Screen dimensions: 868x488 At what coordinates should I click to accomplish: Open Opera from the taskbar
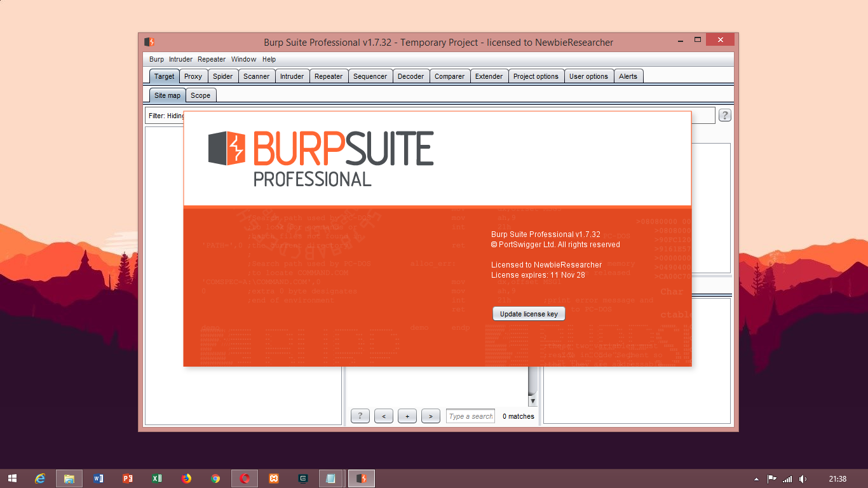[245, 478]
